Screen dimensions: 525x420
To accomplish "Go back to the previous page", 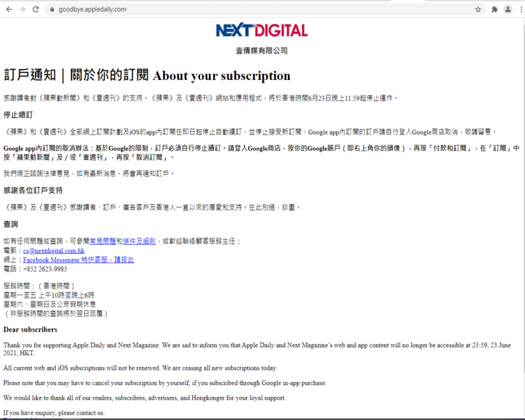I will tap(9, 9).
